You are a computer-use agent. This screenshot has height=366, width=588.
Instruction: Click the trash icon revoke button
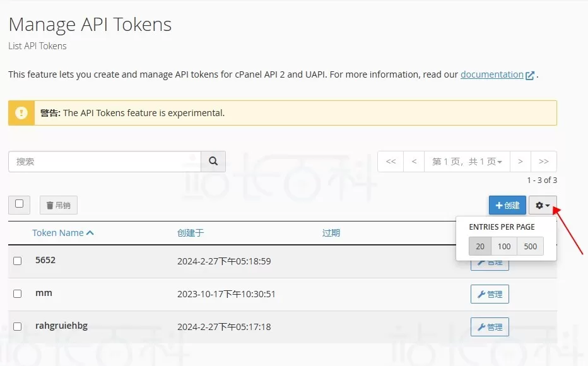click(x=58, y=205)
